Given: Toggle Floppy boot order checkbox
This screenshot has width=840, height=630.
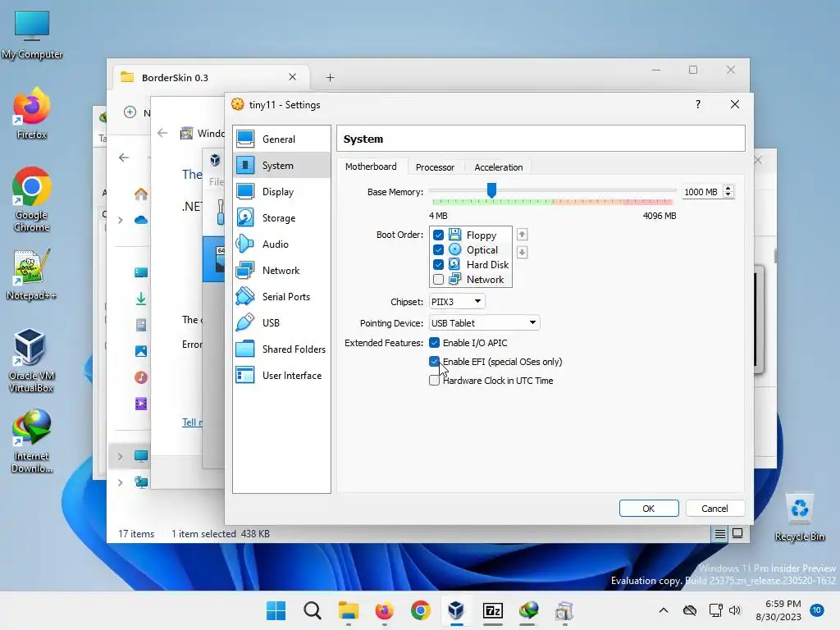Looking at the screenshot, I should [x=438, y=235].
